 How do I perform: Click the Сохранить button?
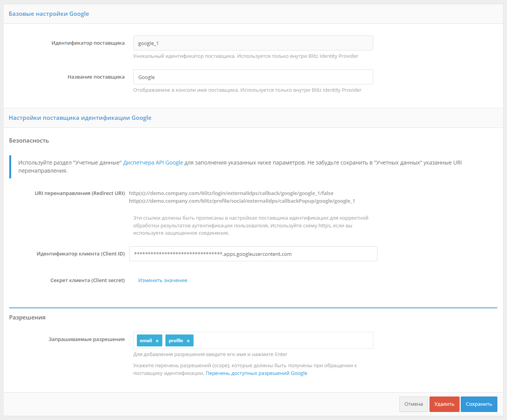point(479,404)
